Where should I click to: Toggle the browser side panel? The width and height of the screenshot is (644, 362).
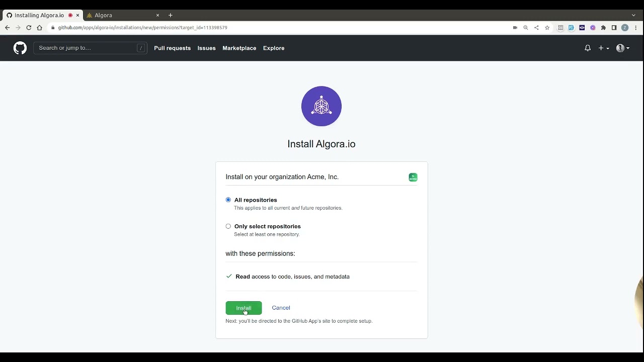(614, 28)
